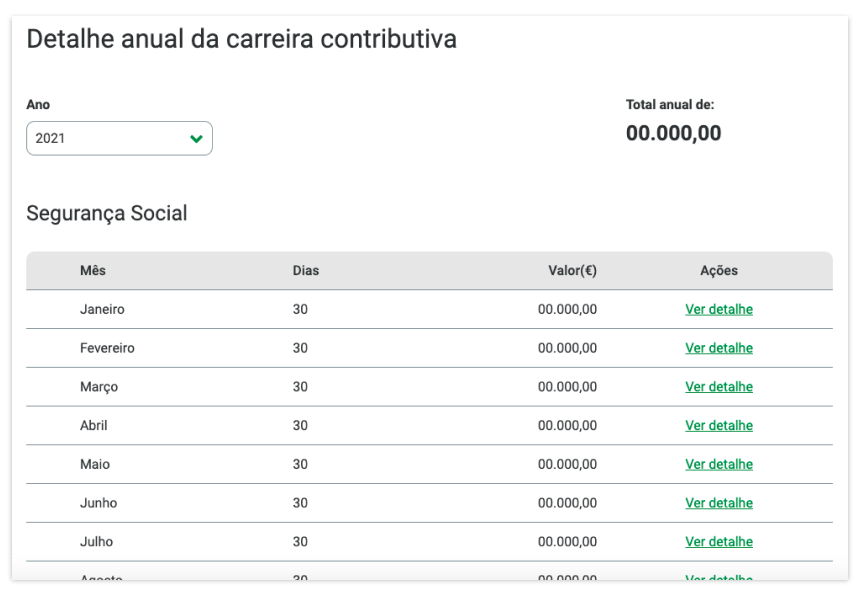Select the 2021 value in the year combo box
The width and height of the screenshot is (860, 594).
point(119,138)
